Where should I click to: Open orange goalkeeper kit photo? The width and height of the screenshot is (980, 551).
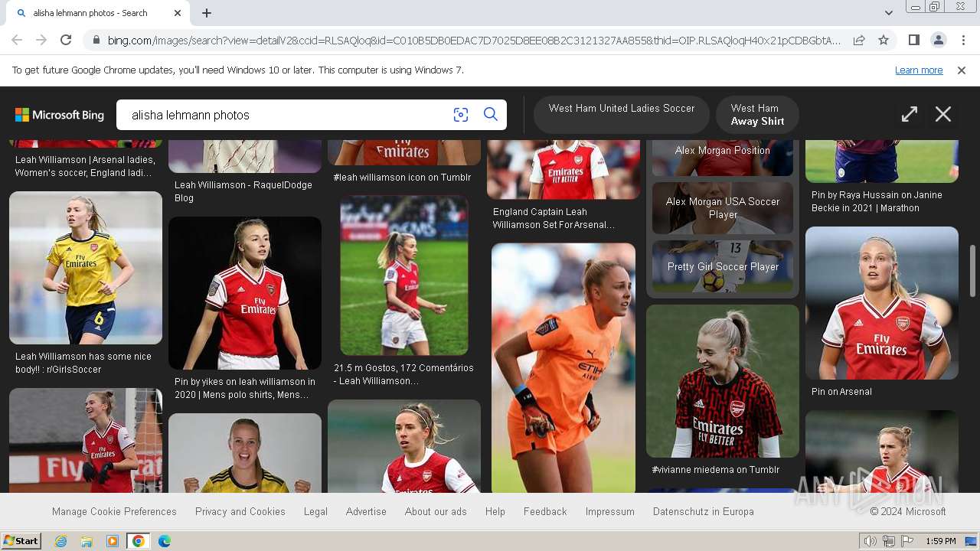(563, 367)
